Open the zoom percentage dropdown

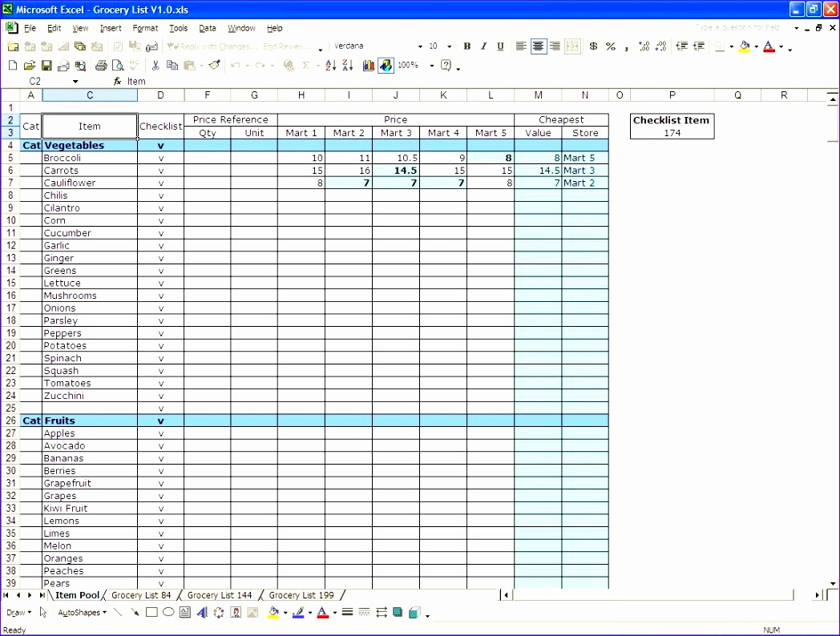(x=431, y=66)
